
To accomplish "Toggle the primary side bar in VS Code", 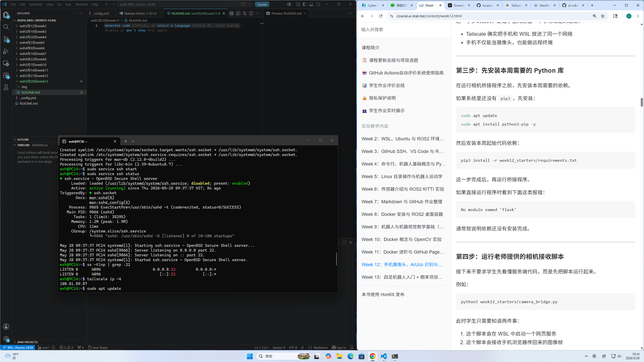I will point(305,4).
